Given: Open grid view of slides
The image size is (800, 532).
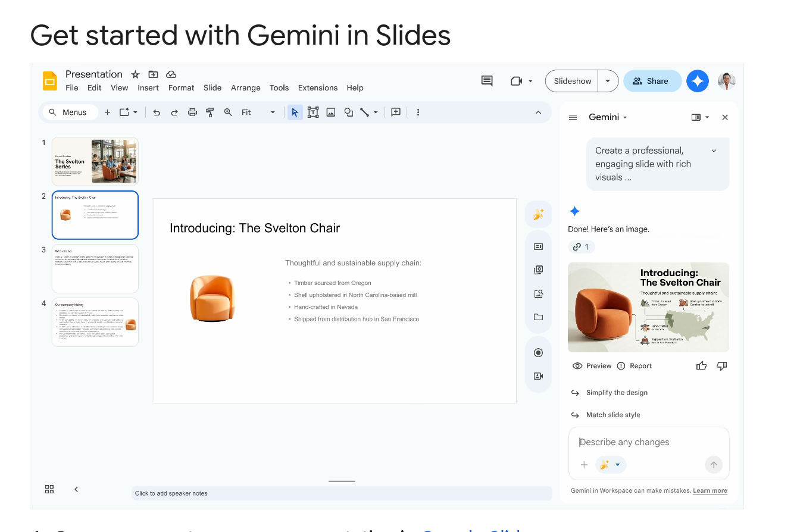Looking at the screenshot, I should pyautogui.click(x=49, y=489).
